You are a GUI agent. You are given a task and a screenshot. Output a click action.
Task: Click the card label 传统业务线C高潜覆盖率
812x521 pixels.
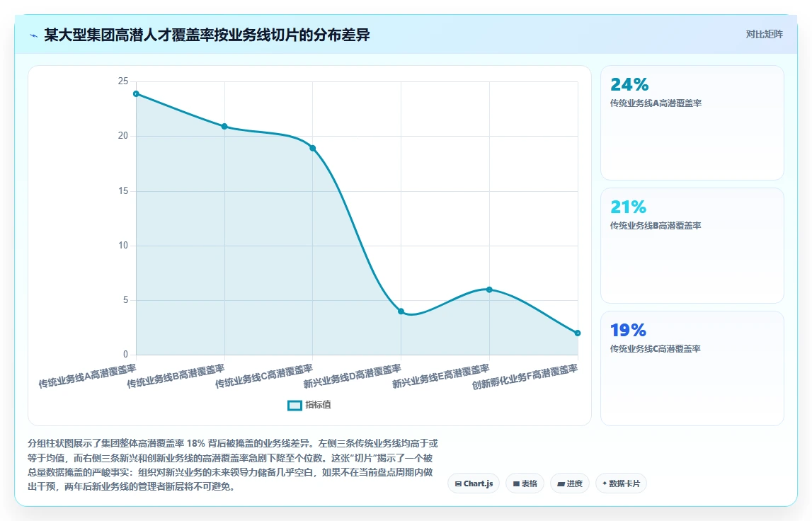tap(655, 348)
